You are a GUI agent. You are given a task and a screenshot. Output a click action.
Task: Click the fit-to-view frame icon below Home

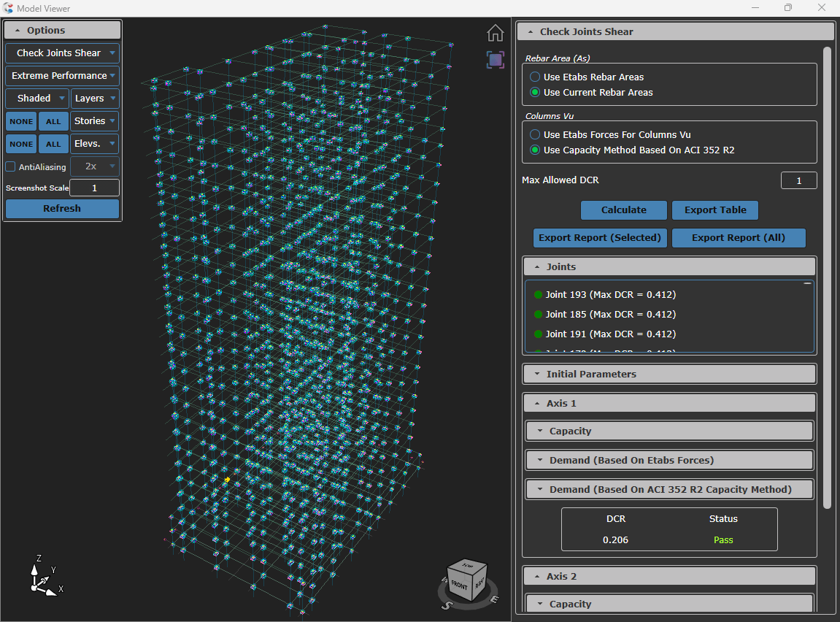[496, 60]
